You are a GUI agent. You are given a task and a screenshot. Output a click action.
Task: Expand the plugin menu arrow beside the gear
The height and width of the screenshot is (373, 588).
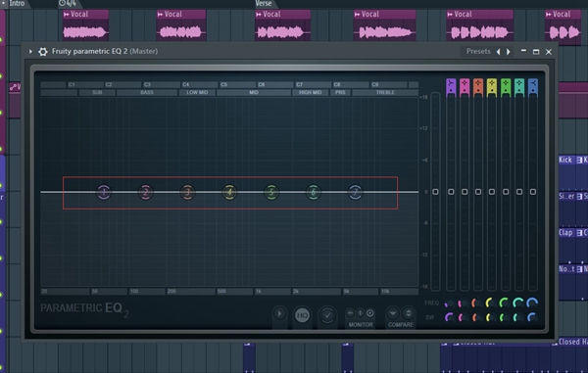[x=30, y=51]
